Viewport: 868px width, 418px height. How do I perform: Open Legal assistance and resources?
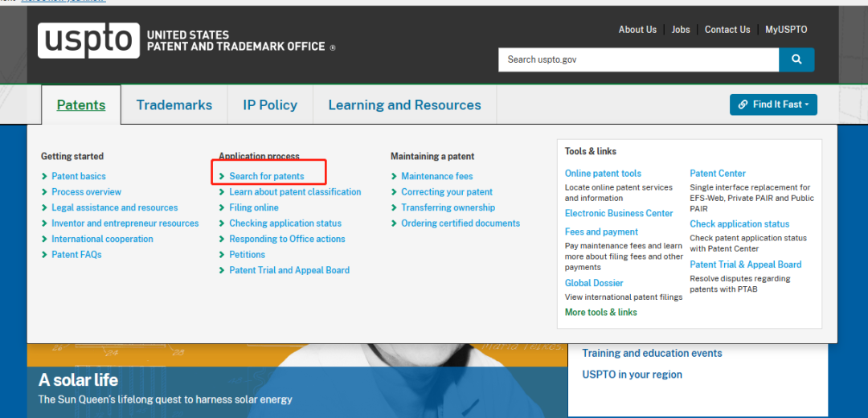tap(115, 207)
